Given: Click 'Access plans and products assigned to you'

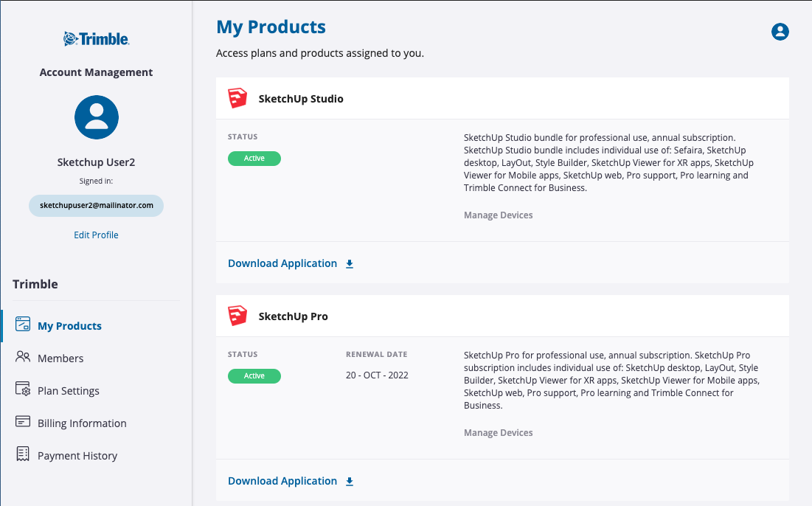Looking at the screenshot, I should tap(320, 53).
